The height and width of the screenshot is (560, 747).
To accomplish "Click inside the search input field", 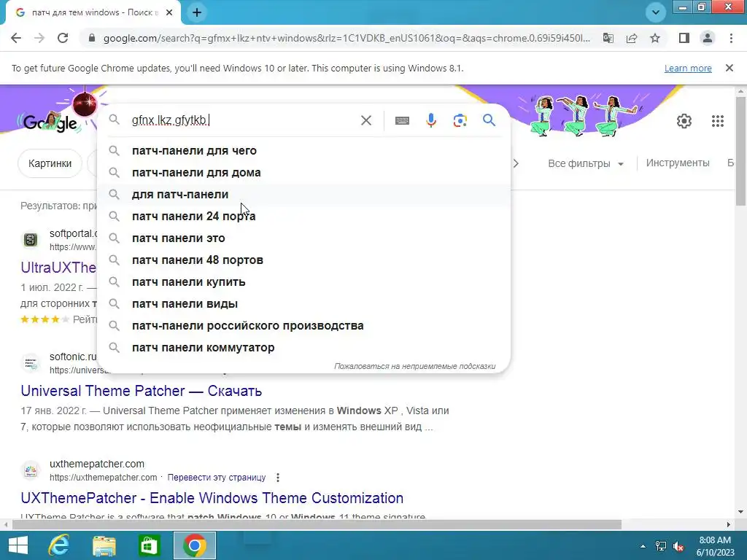I will point(243,120).
